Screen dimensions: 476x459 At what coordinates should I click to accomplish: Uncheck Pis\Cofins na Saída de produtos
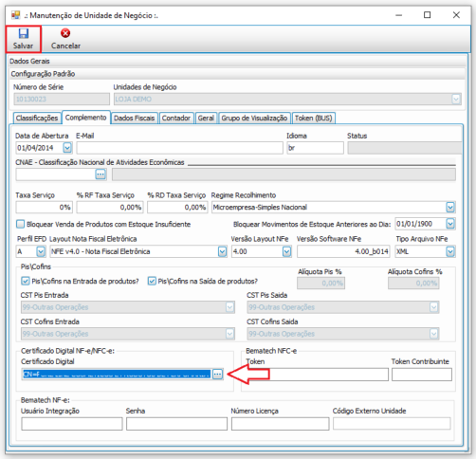152,281
